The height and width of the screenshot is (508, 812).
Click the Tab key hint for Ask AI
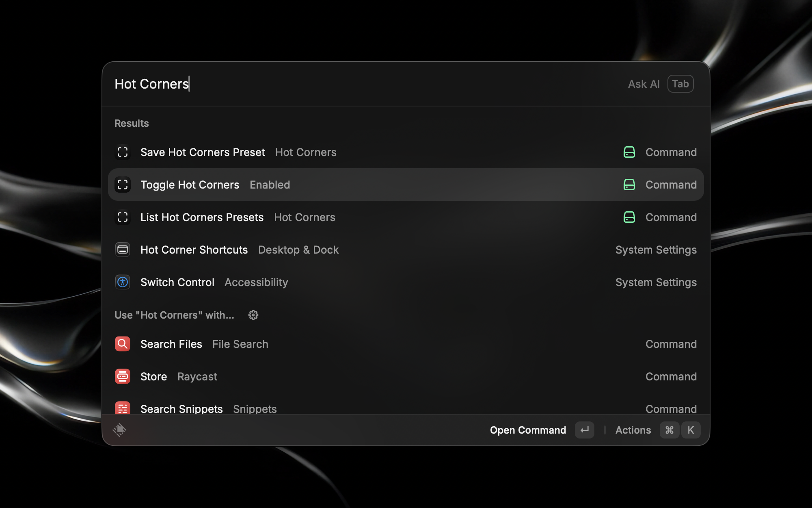[x=680, y=84]
